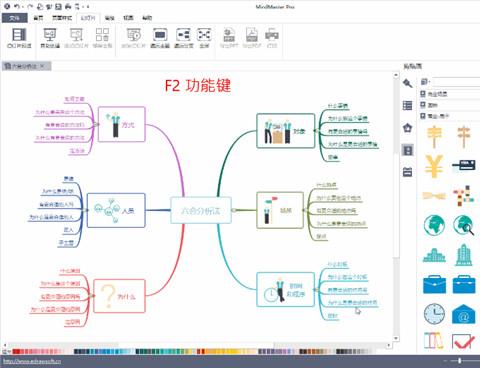
Task: Open the clipart search type dropdown
Action: (426, 82)
